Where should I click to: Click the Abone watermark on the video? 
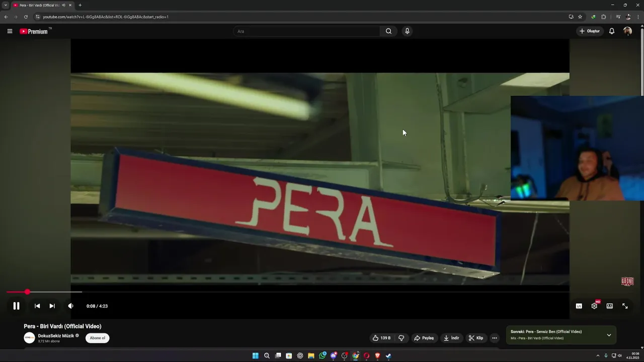[x=627, y=282]
